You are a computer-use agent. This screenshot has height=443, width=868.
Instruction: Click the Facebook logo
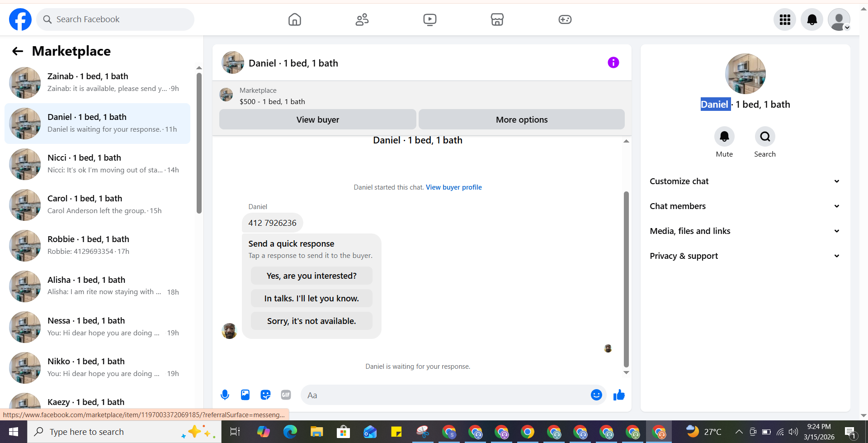(20, 19)
